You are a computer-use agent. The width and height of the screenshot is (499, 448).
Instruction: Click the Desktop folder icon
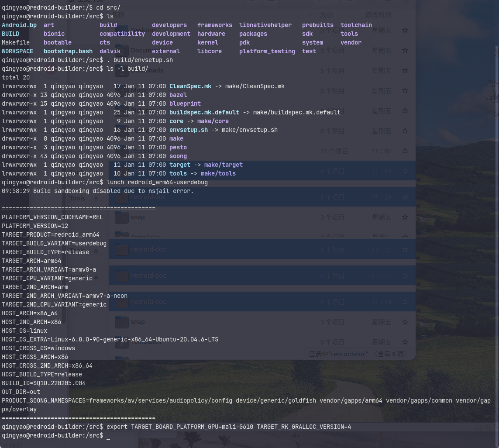pyautogui.click(x=122, y=31)
